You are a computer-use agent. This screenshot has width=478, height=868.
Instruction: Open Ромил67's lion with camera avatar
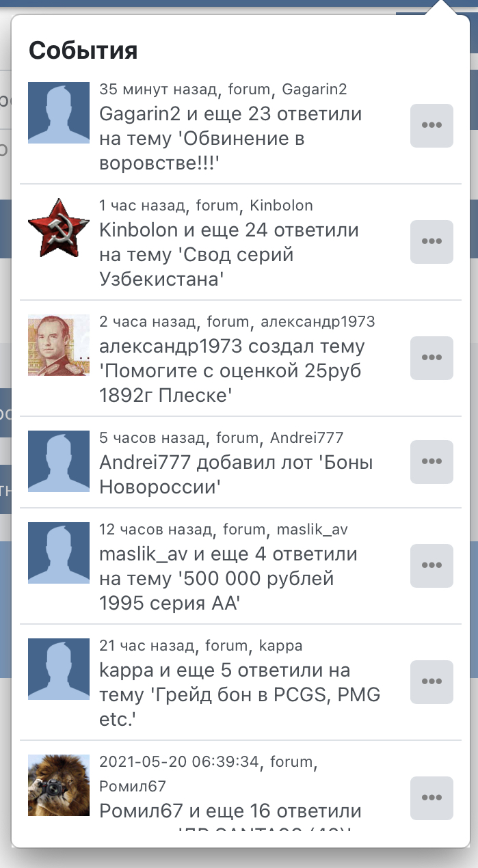[59, 785]
